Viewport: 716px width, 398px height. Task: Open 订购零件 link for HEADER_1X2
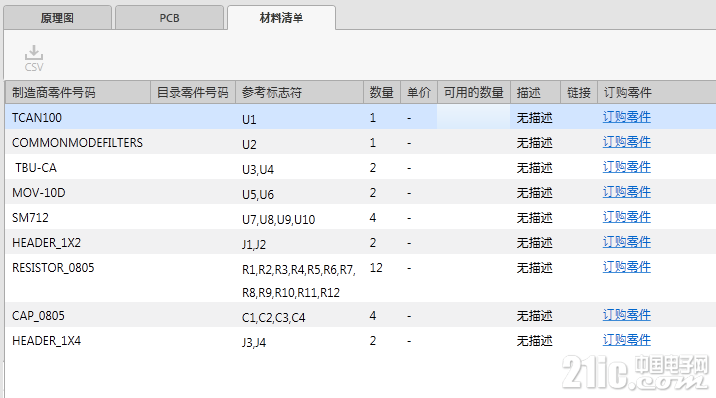point(626,243)
